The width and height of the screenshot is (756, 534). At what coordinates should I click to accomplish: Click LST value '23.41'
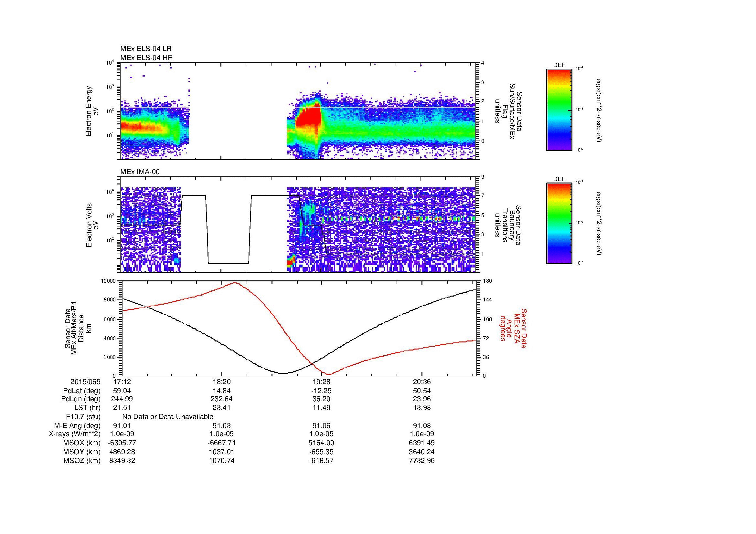pyautogui.click(x=222, y=408)
